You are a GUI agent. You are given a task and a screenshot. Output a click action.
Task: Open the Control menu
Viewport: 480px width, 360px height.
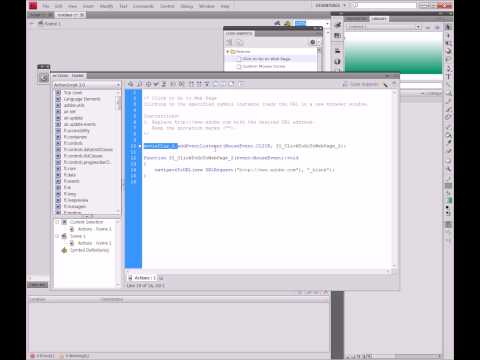[167, 6]
